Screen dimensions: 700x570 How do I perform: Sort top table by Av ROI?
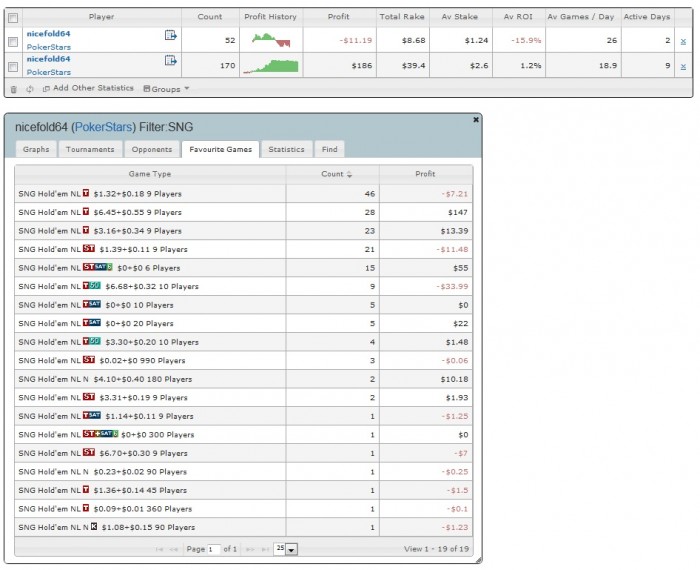pos(518,17)
